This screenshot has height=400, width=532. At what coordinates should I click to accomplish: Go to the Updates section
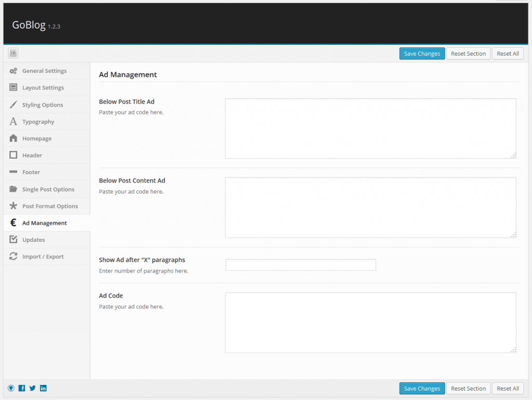(33, 240)
